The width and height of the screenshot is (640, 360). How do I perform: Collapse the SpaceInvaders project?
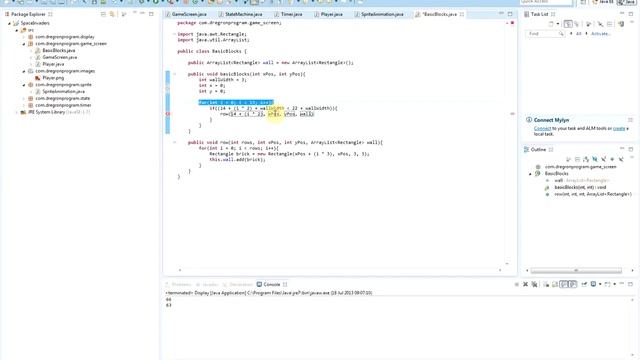click(9, 23)
